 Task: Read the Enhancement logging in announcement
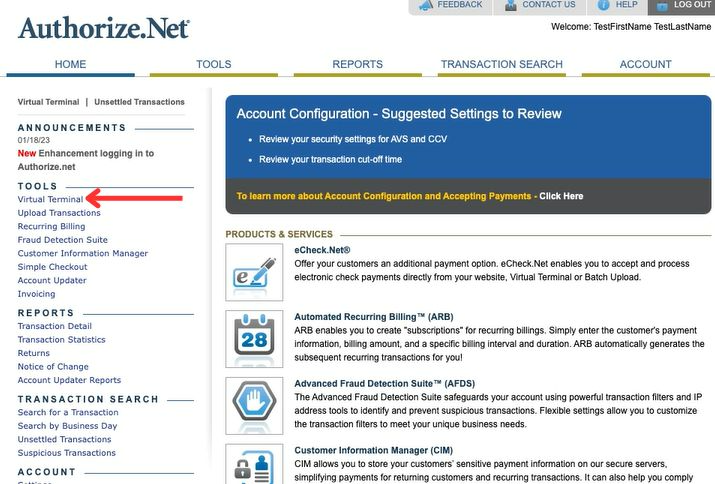tap(86, 160)
